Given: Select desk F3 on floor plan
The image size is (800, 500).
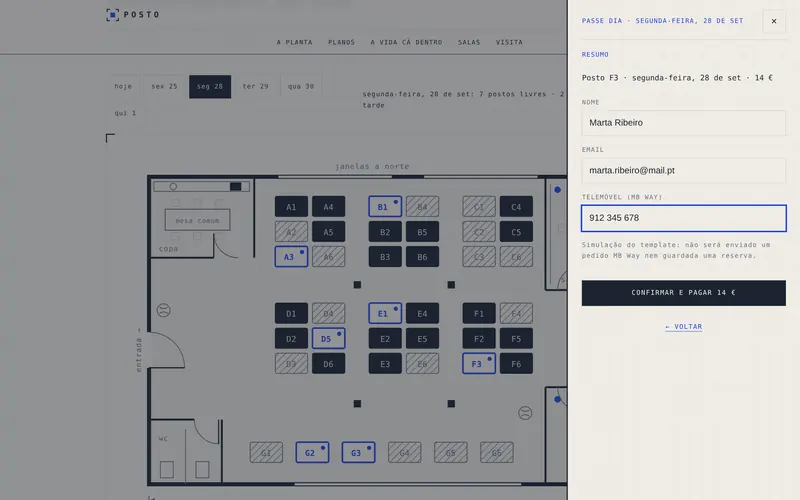Looking at the screenshot, I should (479, 364).
